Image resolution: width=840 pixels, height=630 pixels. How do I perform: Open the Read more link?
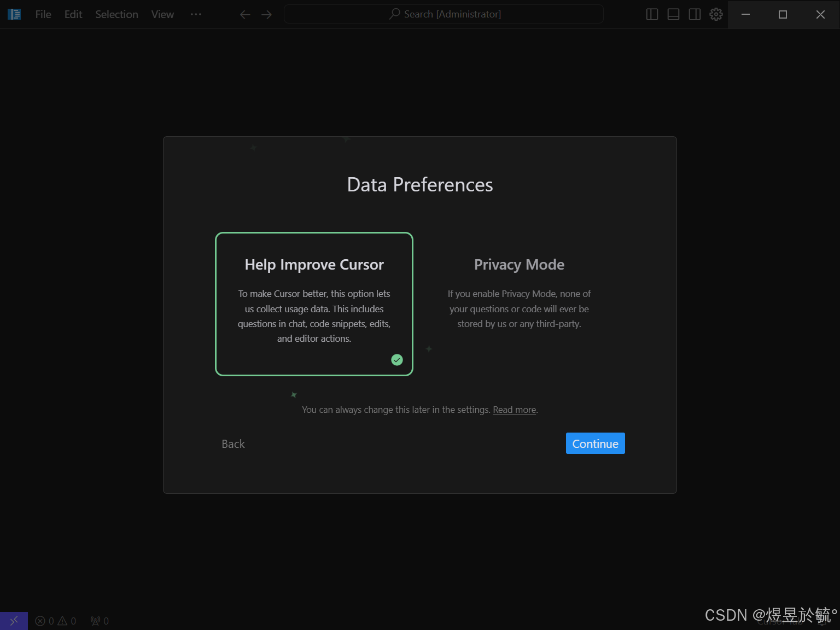(514, 410)
